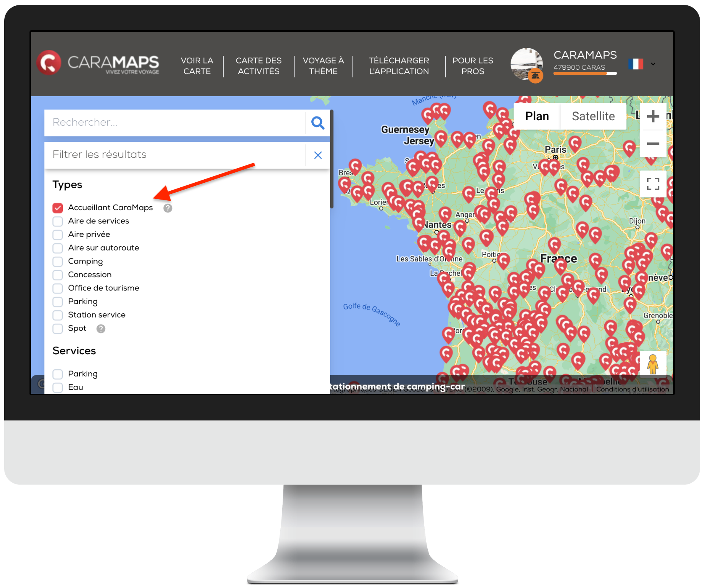Screen dimensions: 705x588
Task: Click the French flag language icon
Action: click(636, 64)
